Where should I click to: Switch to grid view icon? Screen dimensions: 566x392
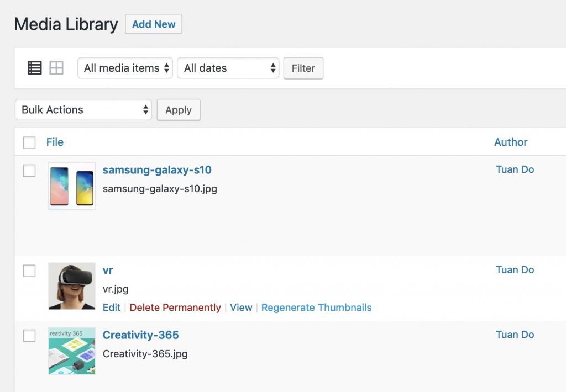coord(56,68)
